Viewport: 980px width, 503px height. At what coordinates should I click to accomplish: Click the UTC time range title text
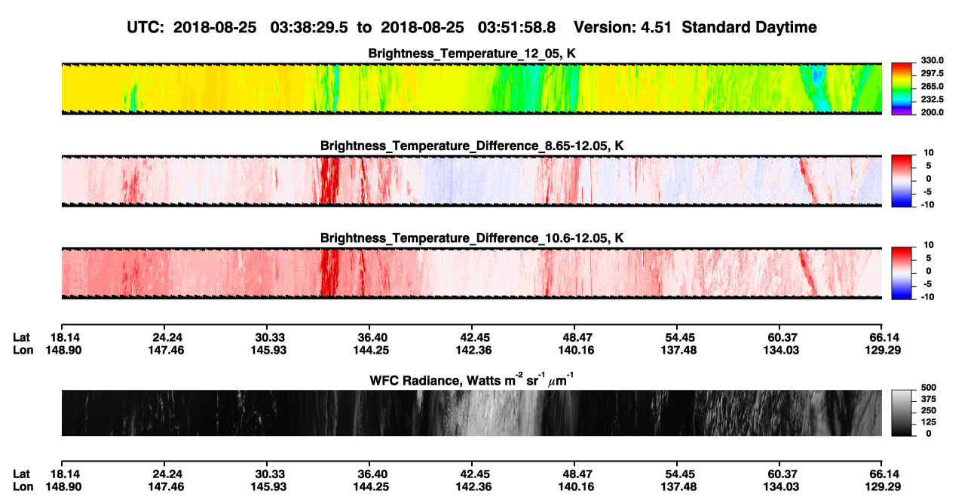pyautogui.click(x=472, y=27)
